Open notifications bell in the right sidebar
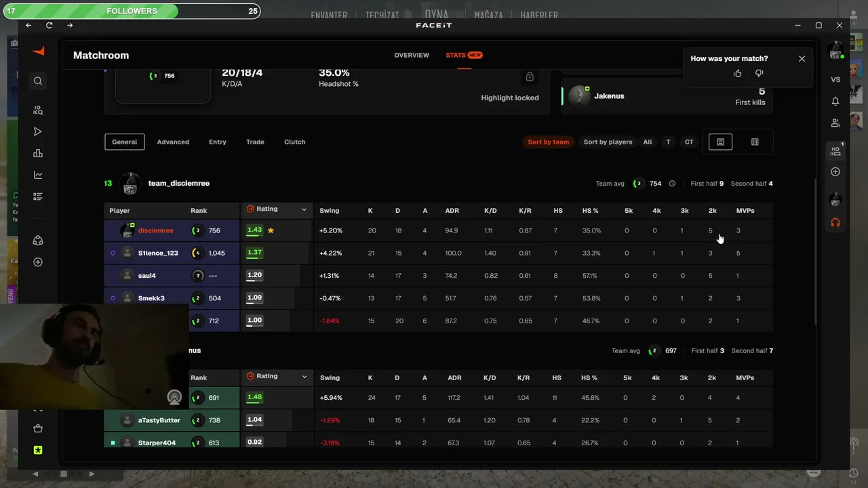Screen dimensions: 868x488 point(835,101)
